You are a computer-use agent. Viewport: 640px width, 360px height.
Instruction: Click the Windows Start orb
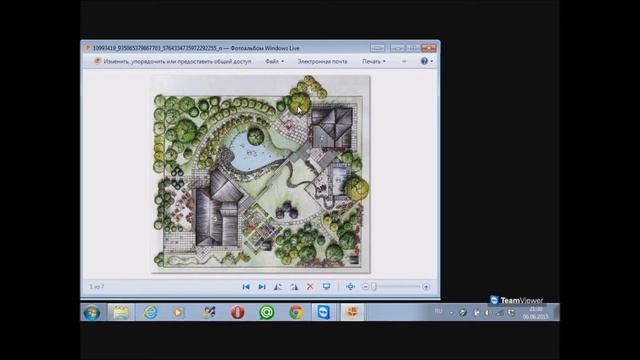92,313
